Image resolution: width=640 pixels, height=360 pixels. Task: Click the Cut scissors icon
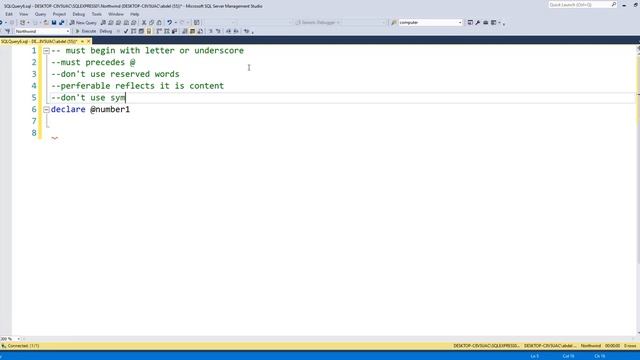(x=144, y=22)
